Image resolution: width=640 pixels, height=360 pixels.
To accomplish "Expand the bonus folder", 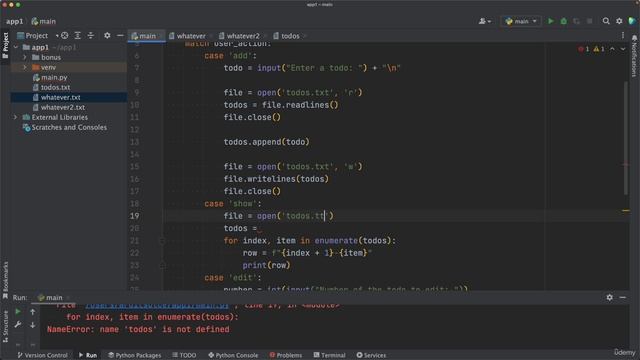I will pyautogui.click(x=25, y=57).
